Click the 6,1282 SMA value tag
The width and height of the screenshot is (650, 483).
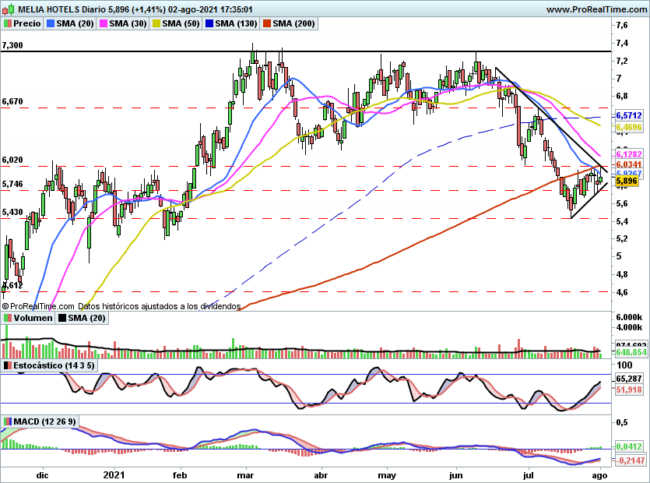coord(629,154)
